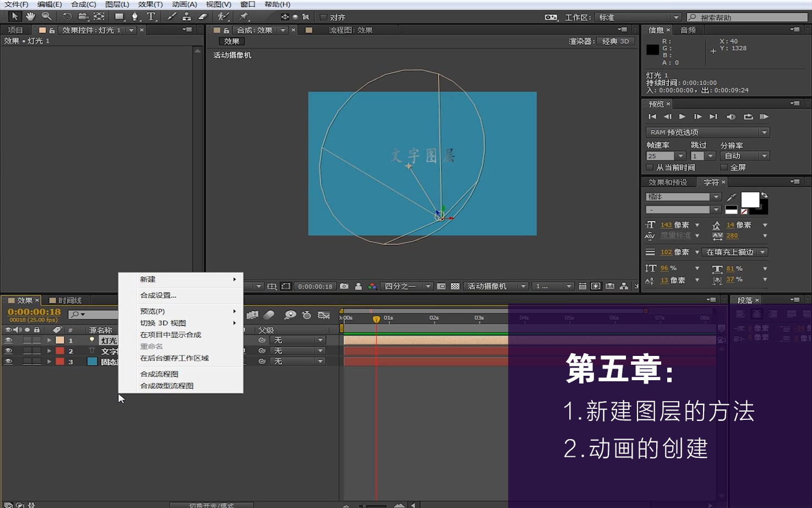The width and height of the screenshot is (812, 508).
Task: Switch to the 效果和预设 tab
Action: [668, 182]
